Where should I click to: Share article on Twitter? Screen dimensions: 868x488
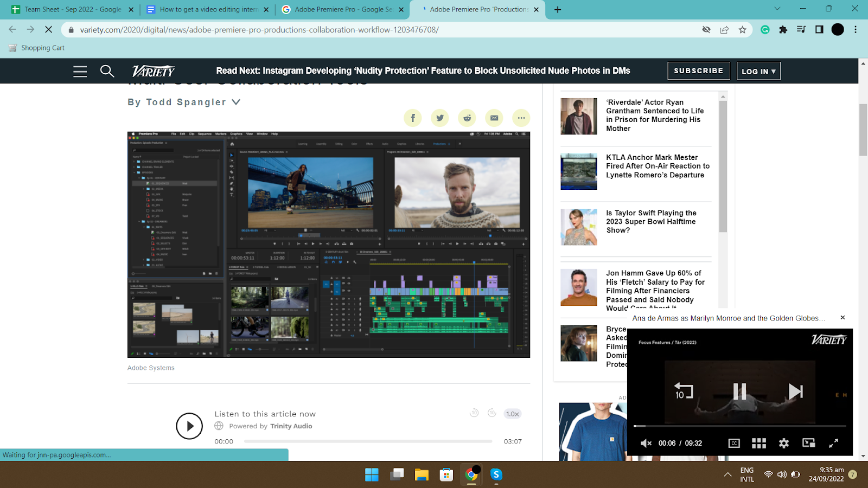point(440,118)
